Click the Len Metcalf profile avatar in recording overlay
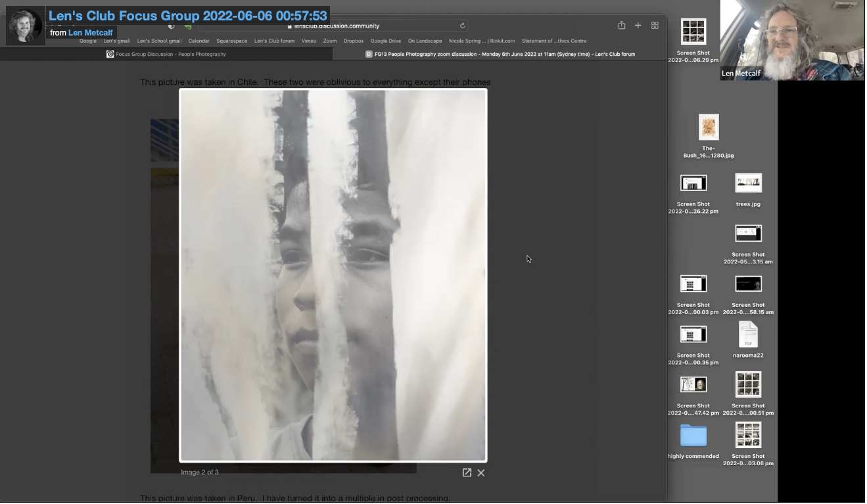This screenshot has height=504, width=867. click(x=25, y=26)
